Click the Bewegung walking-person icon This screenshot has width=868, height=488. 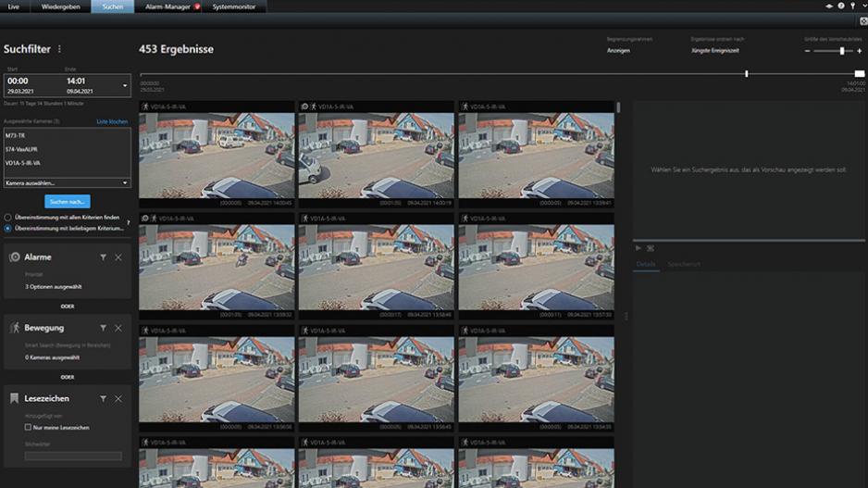pos(15,328)
